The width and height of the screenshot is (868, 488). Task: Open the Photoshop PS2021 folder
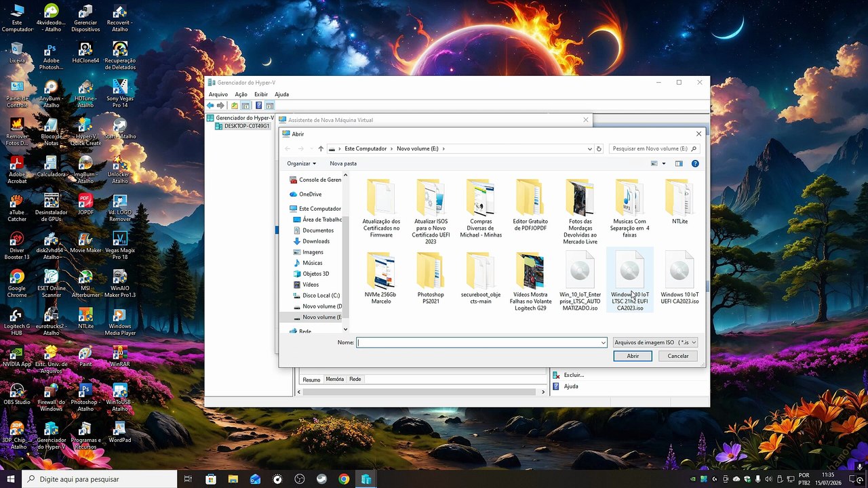(x=431, y=278)
